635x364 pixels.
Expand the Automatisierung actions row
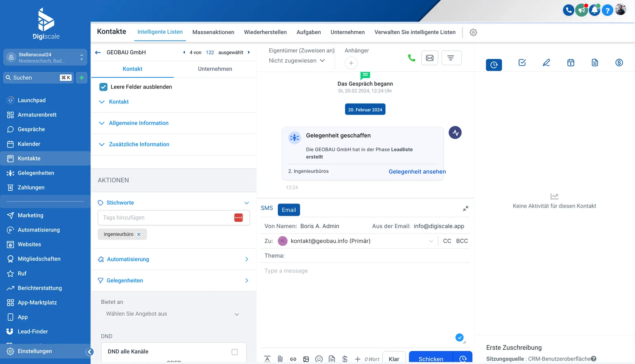point(173,259)
